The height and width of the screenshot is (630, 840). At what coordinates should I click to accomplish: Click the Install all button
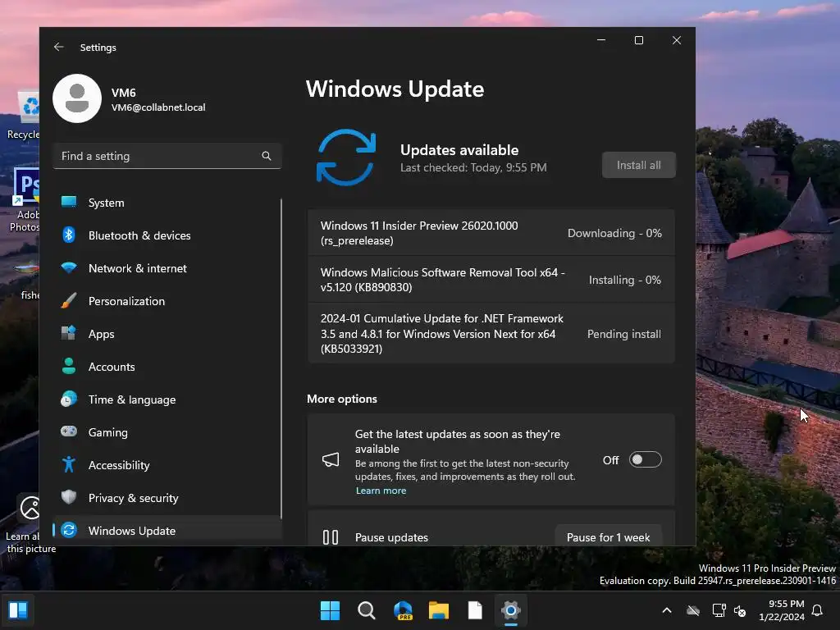(638, 165)
